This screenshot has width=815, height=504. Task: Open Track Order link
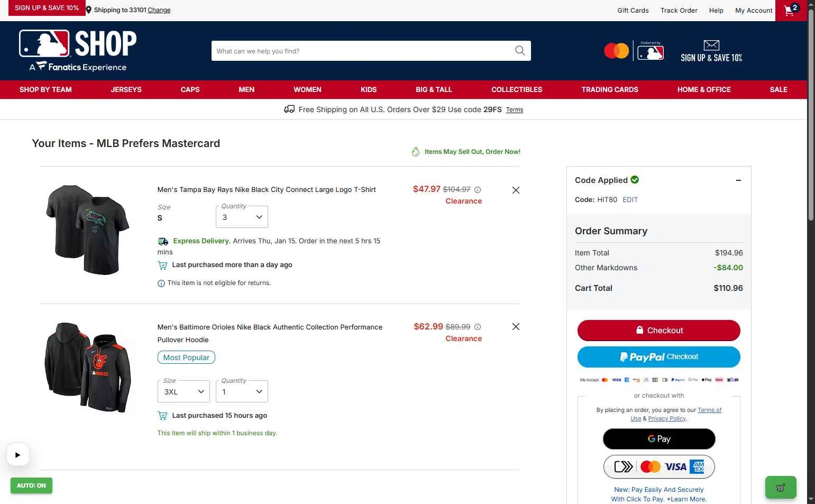click(x=679, y=10)
